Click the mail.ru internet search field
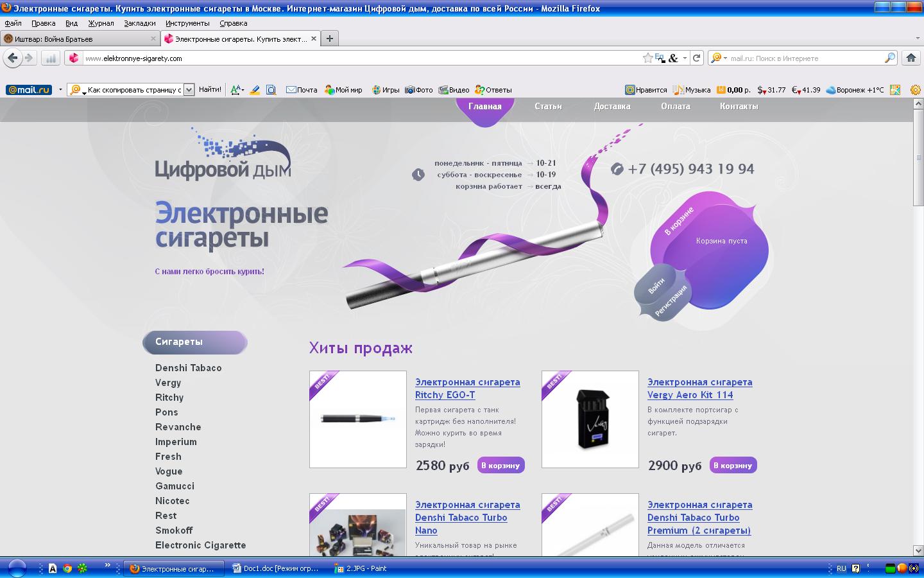The image size is (924, 578). coord(805,58)
